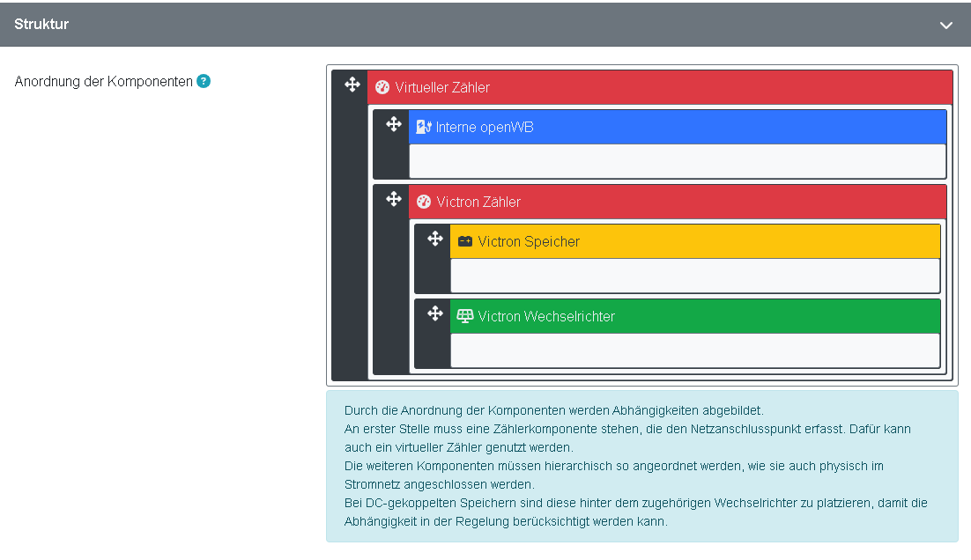Viewport: 971px width, 560px height.
Task: Click the Victron Wechselrichter solar panel icon
Action: [x=465, y=316]
